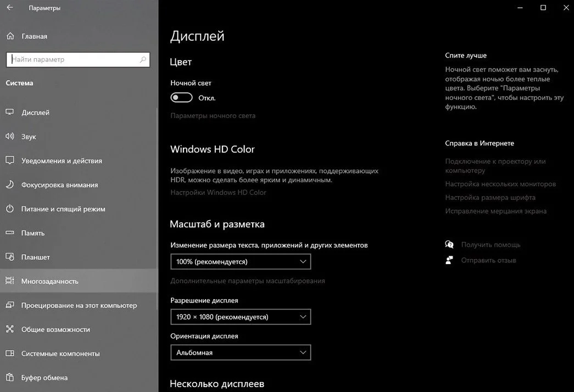
Task: Open Дополнительные параметры масштабирования link
Action: click(x=248, y=281)
